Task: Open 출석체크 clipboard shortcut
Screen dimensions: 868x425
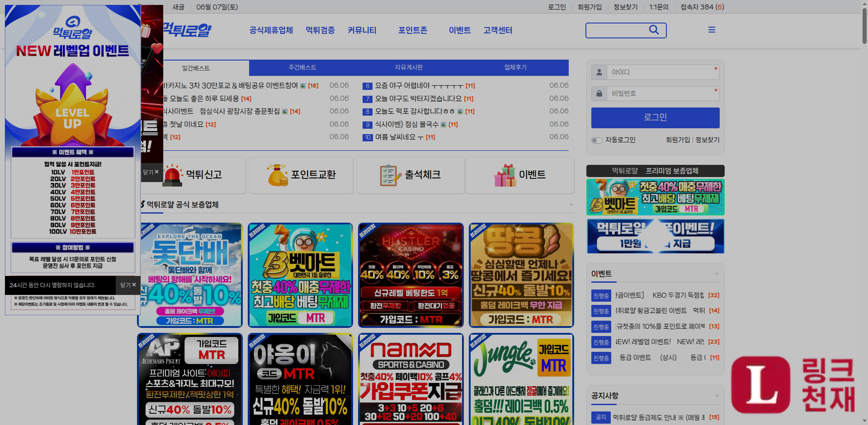Action: pyautogui.click(x=410, y=175)
